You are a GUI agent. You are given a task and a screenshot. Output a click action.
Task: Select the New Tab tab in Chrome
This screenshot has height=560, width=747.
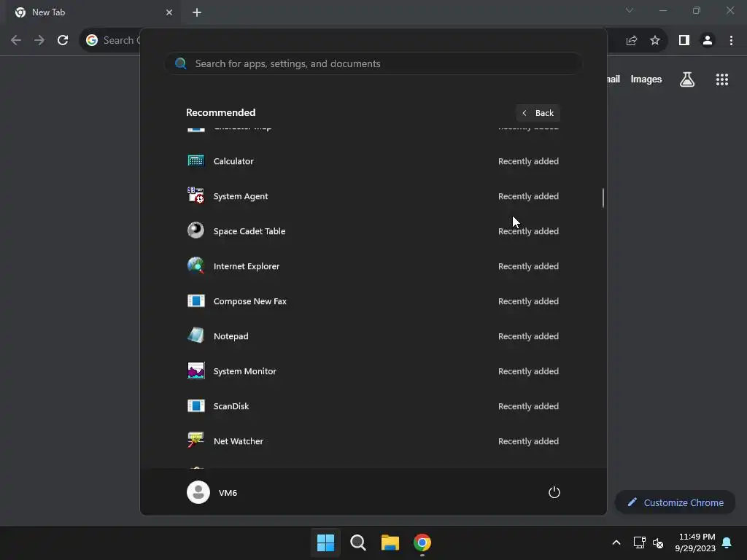[x=93, y=12]
